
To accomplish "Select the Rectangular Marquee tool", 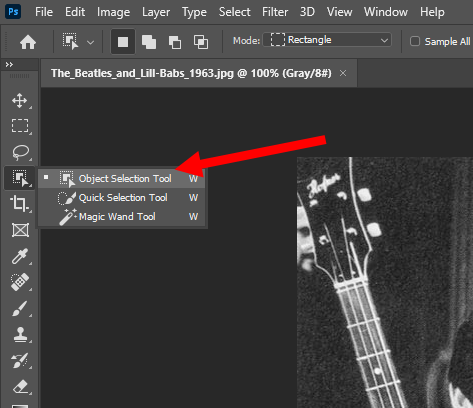I will [x=20, y=126].
